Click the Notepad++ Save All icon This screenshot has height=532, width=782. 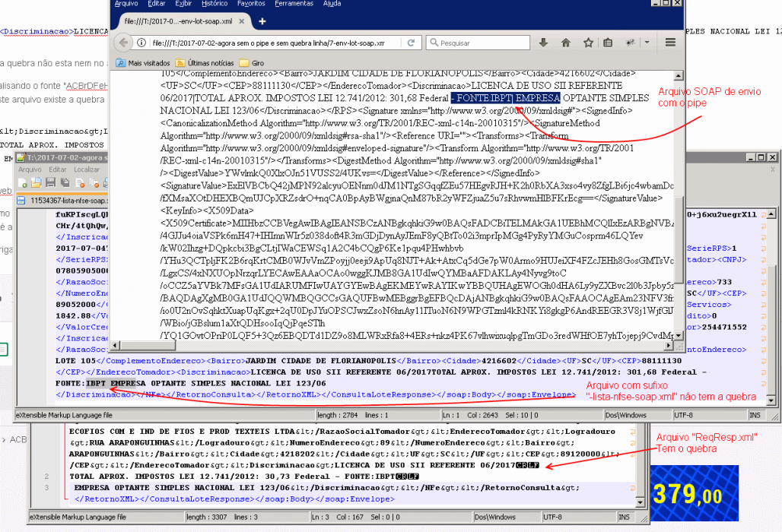[65, 183]
